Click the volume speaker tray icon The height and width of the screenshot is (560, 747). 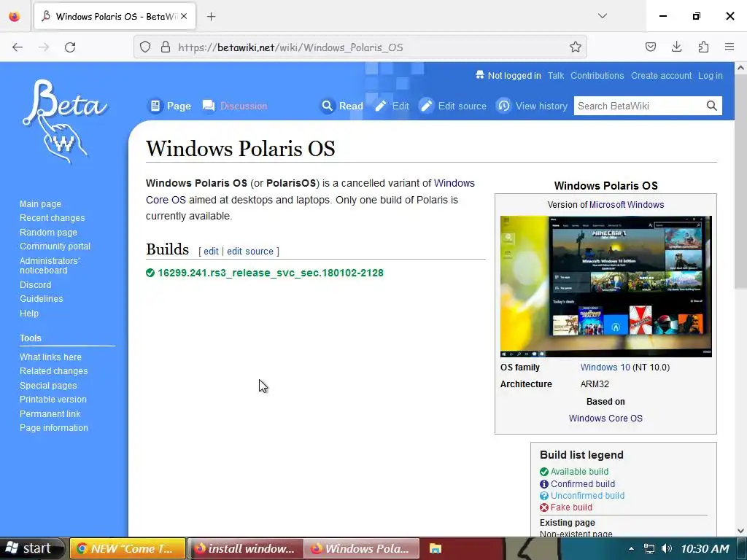(667, 548)
